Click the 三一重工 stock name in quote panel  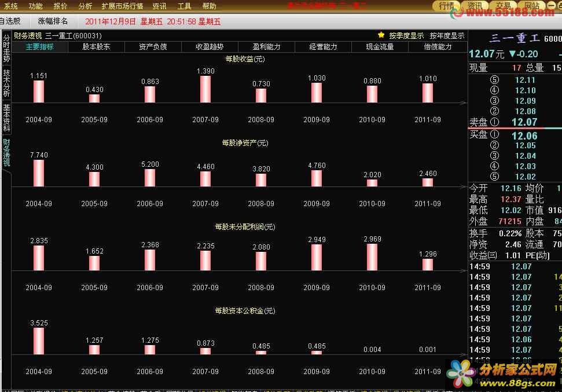(515, 38)
